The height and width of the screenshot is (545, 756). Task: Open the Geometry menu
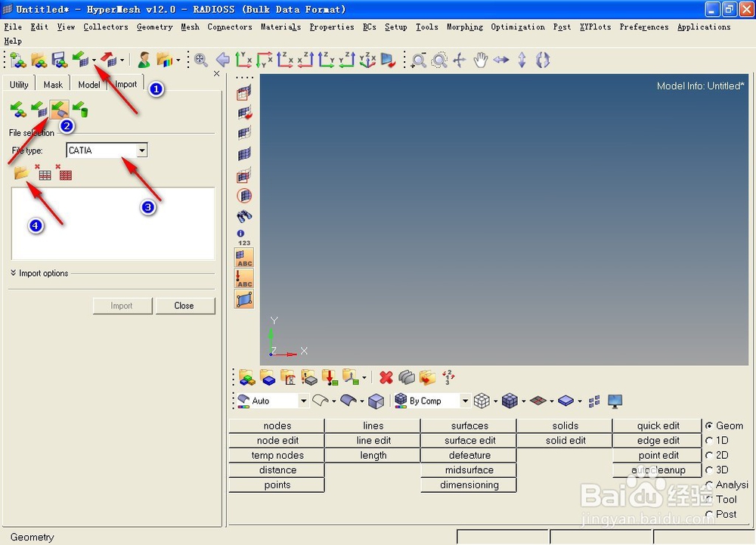154,27
